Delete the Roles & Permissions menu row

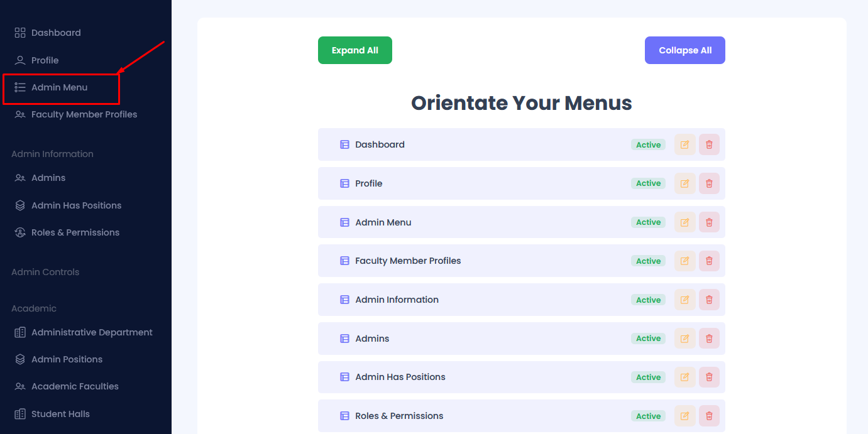click(709, 416)
